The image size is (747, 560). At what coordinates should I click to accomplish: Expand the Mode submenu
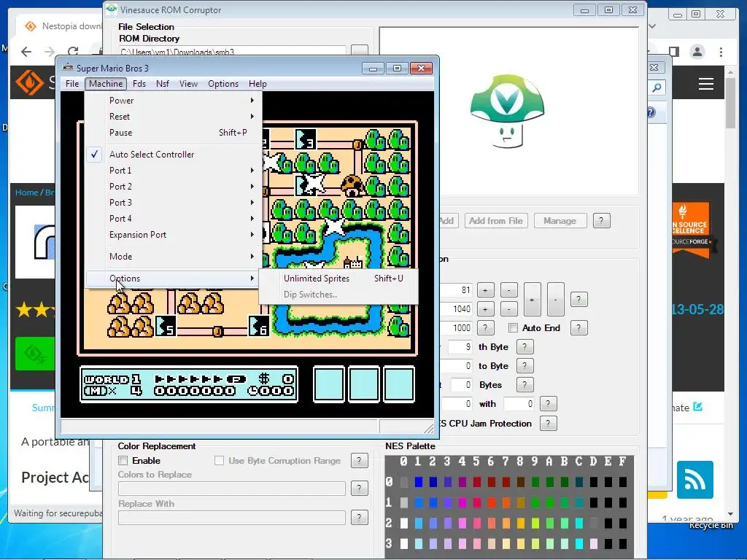[x=173, y=257]
